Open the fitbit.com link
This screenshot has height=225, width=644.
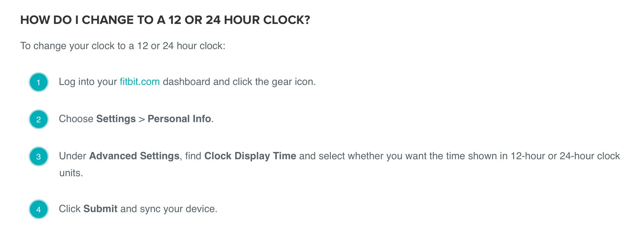tap(140, 82)
